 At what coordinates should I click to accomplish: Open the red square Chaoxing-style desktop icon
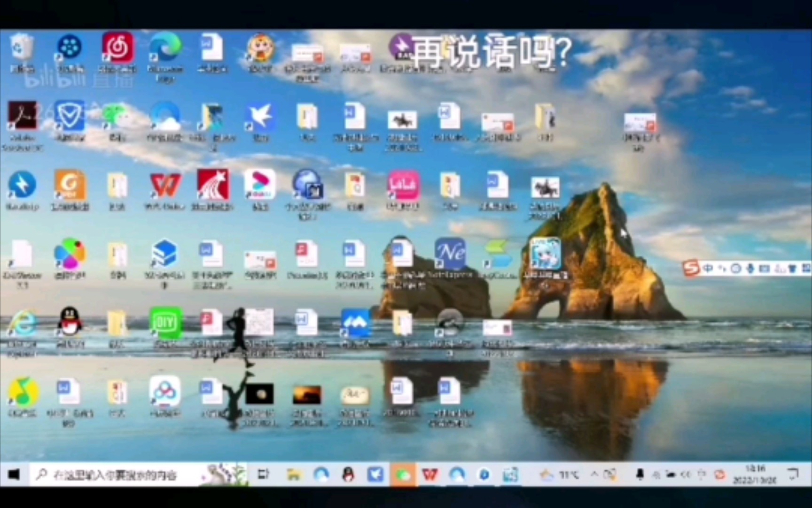tap(213, 184)
